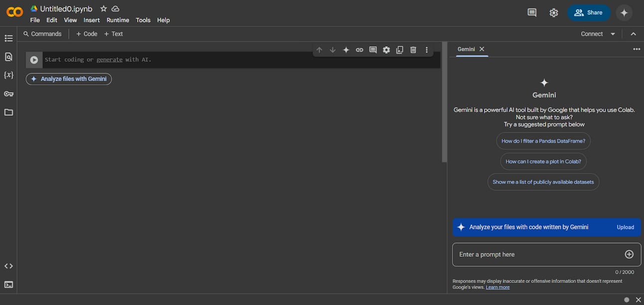Click Analyze files with Gemini button
The width and height of the screenshot is (644, 305).
coord(69,79)
